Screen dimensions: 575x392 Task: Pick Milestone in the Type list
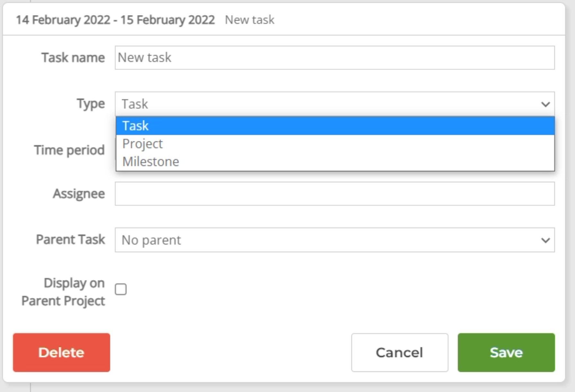point(151,162)
